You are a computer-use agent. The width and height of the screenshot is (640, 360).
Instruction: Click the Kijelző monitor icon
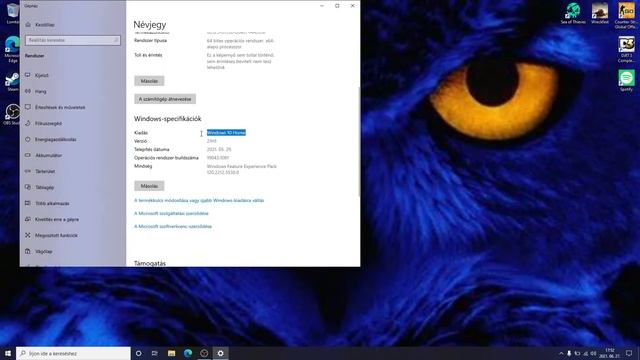coord(28,75)
